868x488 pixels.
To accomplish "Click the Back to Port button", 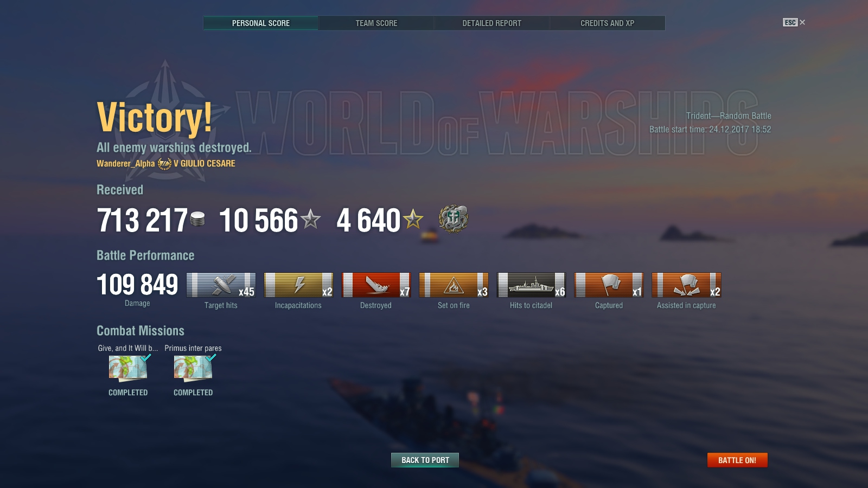I will (x=425, y=460).
